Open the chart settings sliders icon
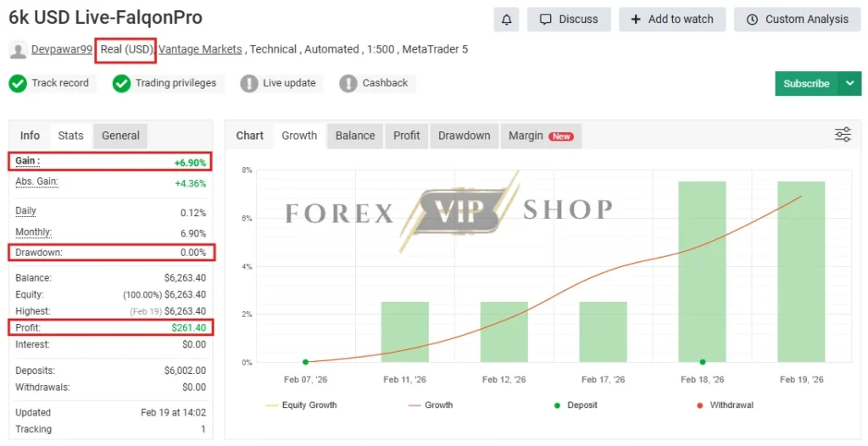The image size is (868, 446). 843,135
